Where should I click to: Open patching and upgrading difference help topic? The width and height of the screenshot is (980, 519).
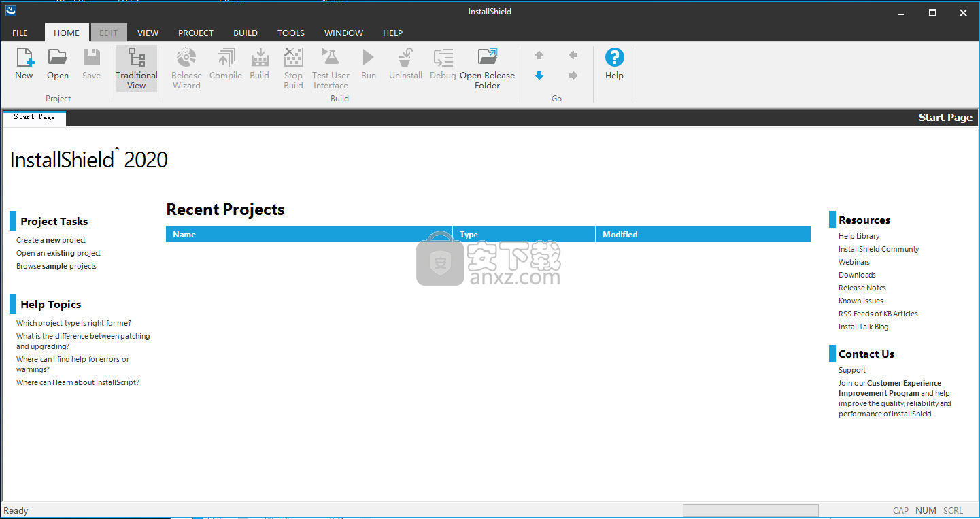(83, 341)
